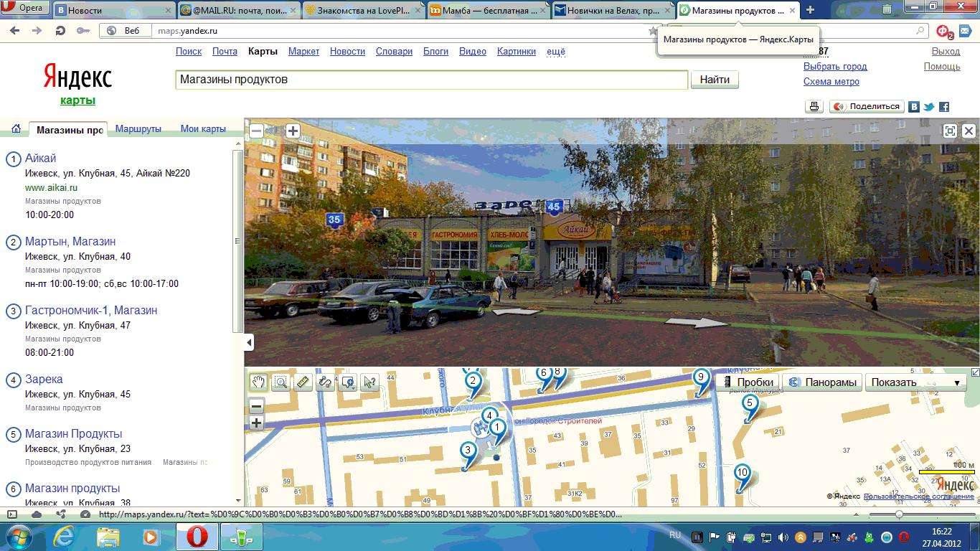Open the Показать dropdown
Screen dimensions: 980x551
tap(915, 382)
